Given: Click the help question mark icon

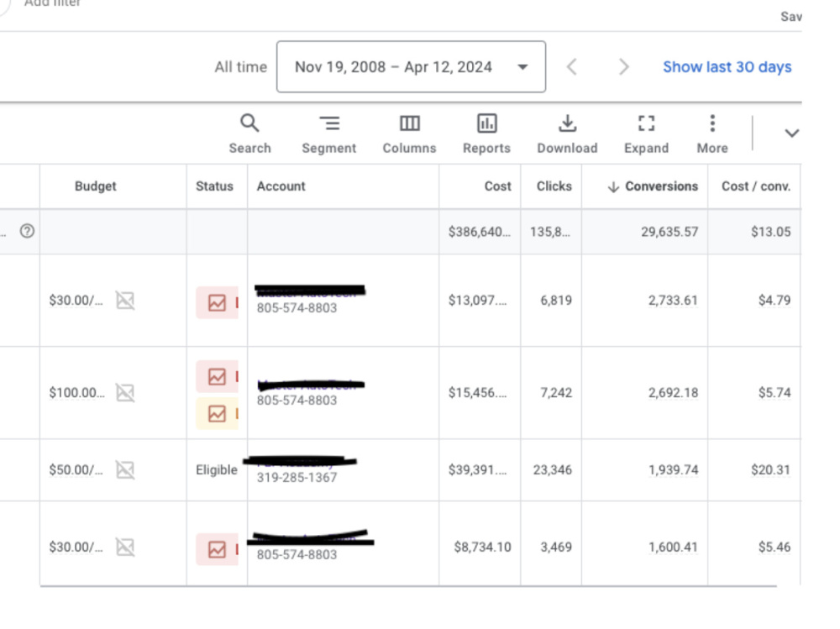Looking at the screenshot, I should pyautogui.click(x=28, y=231).
